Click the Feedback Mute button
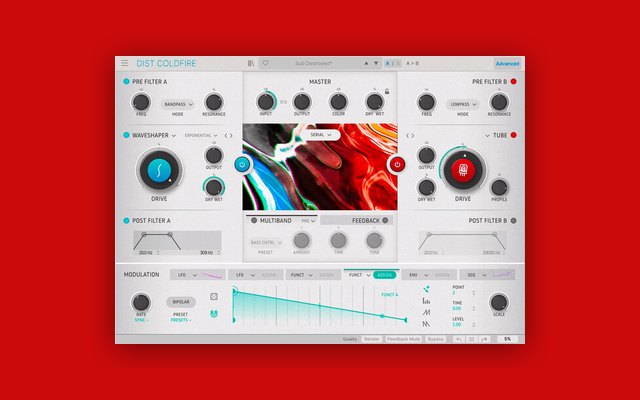This screenshot has width=640, height=400. tap(403, 339)
